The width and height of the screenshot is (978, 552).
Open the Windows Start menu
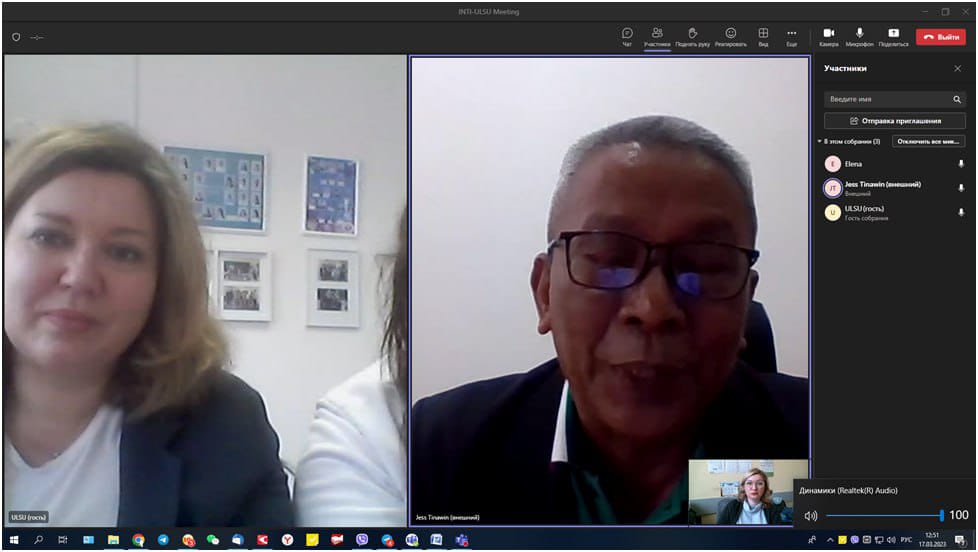pos(14,540)
